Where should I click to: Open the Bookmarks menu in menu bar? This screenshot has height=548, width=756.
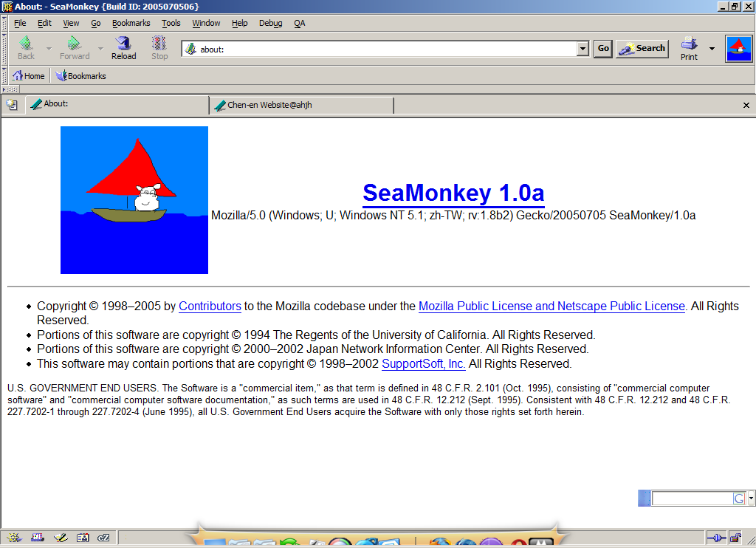click(131, 23)
